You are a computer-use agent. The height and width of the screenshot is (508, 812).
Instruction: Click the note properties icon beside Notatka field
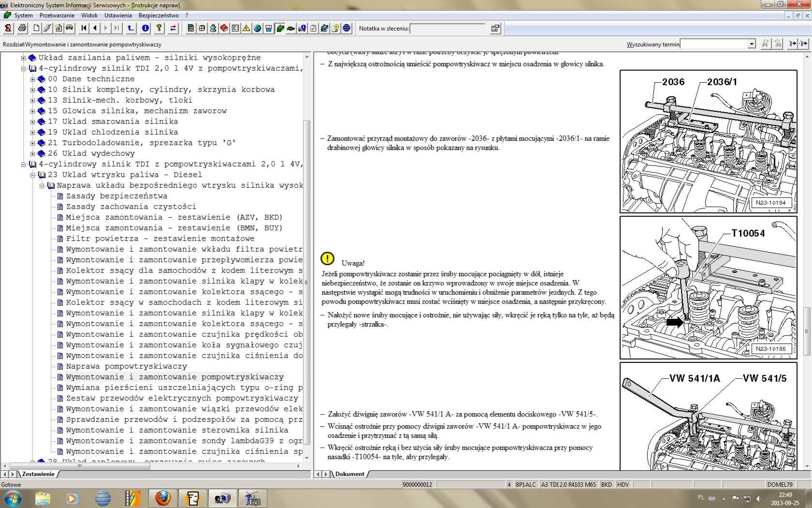coord(495,28)
